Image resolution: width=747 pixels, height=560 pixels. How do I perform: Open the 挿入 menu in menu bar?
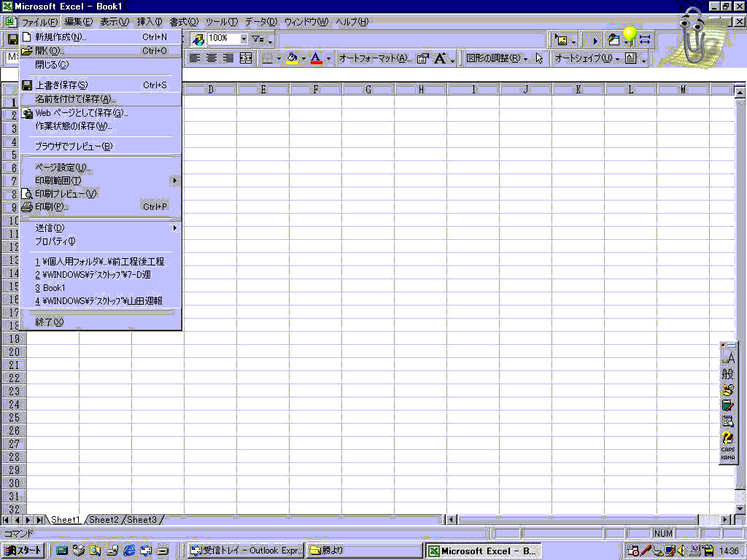[x=149, y=22]
